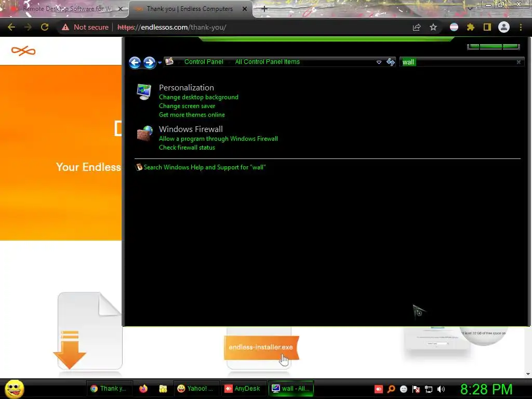Click Control Panel forward arrow

pos(149,62)
